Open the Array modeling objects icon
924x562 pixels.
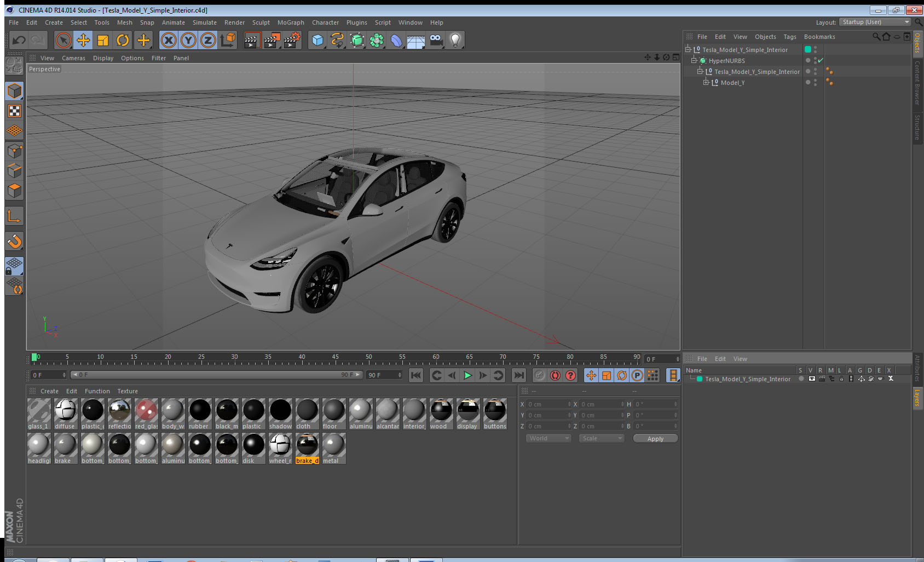point(377,40)
